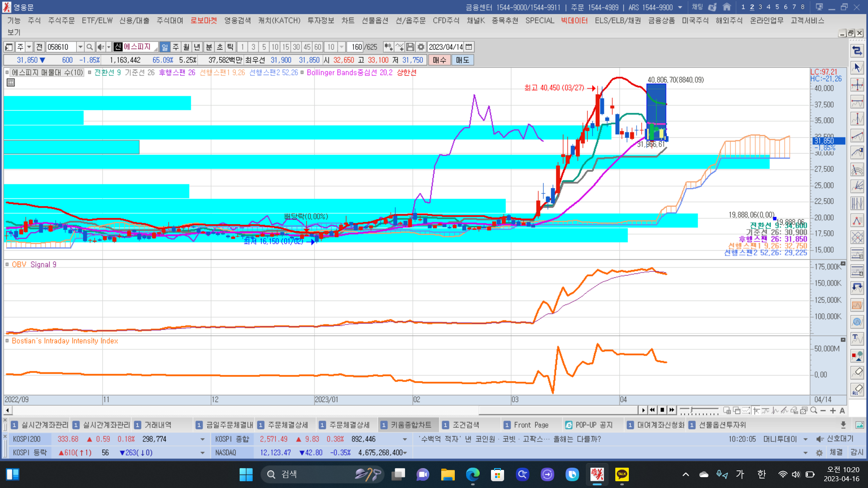The image size is (868, 488).
Task: Toggle minute (분) chart period
Action: point(209,47)
